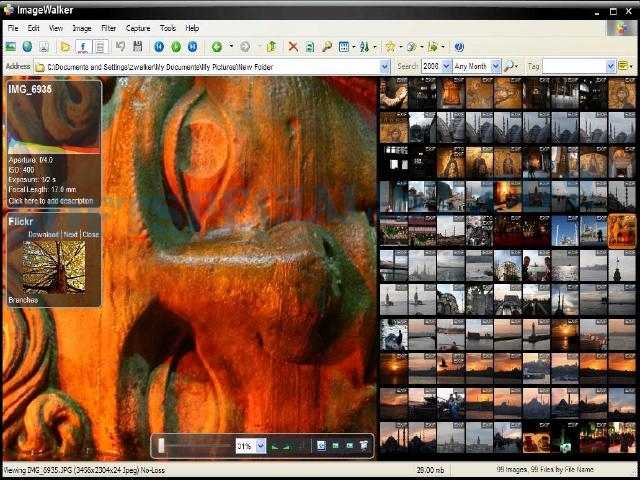This screenshot has height=480, width=640.
Task: Click the search magnifier icon beside Any Month
Action: (509, 66)
